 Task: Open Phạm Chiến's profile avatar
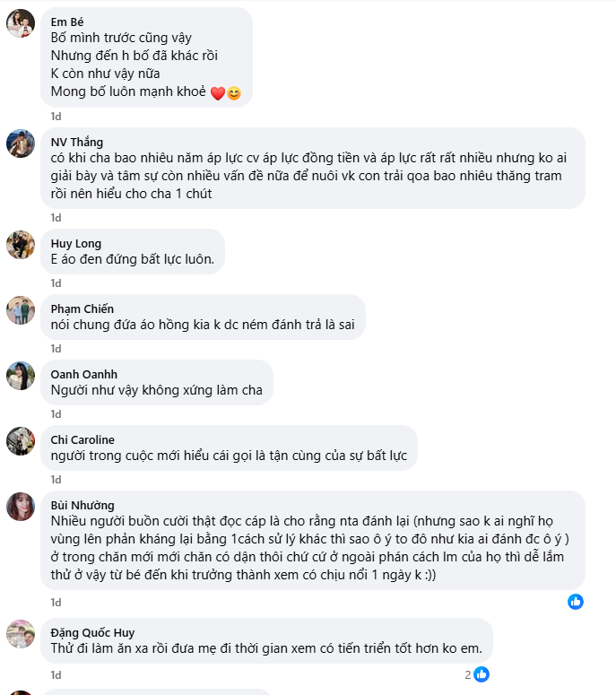click(x=21, y=310)
